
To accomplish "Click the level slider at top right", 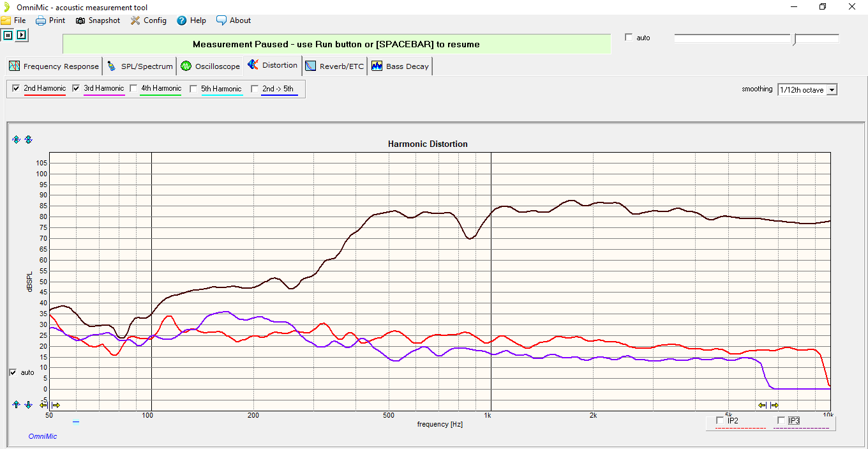I will tap(756, 39).
